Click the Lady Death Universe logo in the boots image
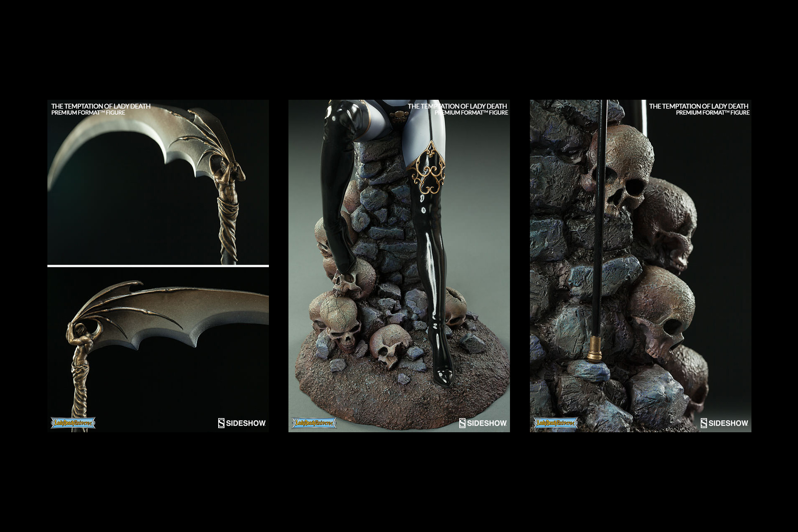Image resolution: width=798 pixels, height=532 pixels. click(x=314, y=423)
